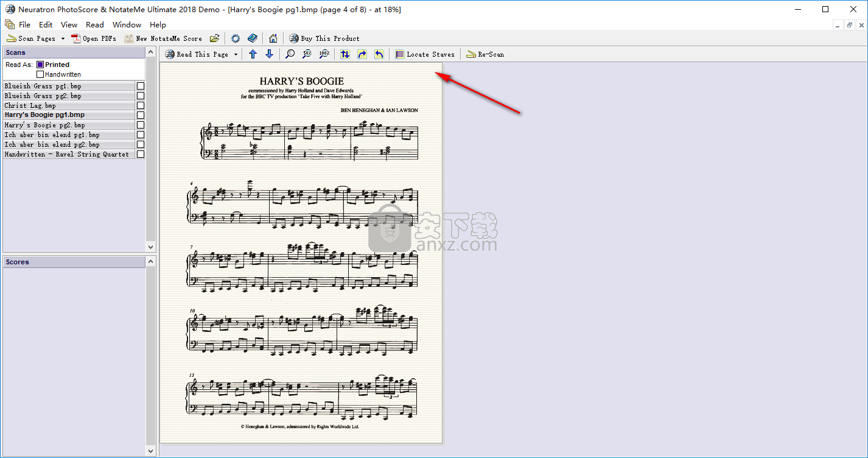Screen dimensions: 868x458
Task: Click the New NotateMe Score icon
Action: tap(128, 38)
